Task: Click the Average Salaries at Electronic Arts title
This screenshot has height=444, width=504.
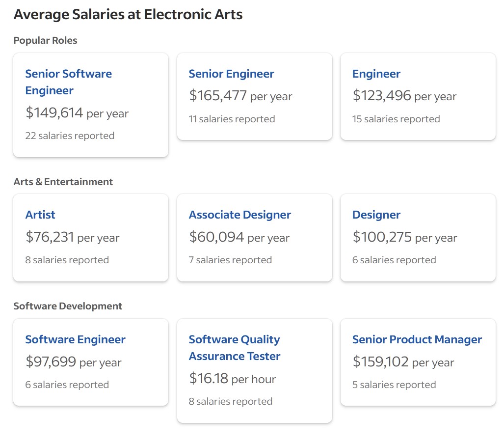Action: point(128,14)
